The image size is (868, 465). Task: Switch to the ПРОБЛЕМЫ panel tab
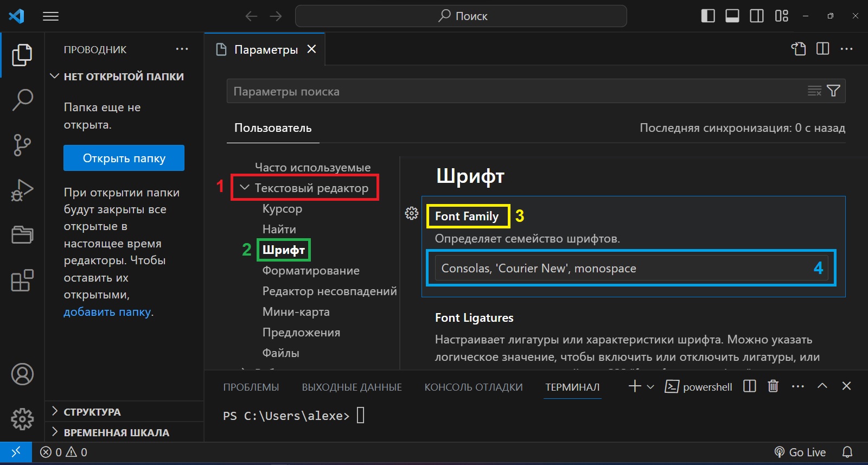point(251,387)
